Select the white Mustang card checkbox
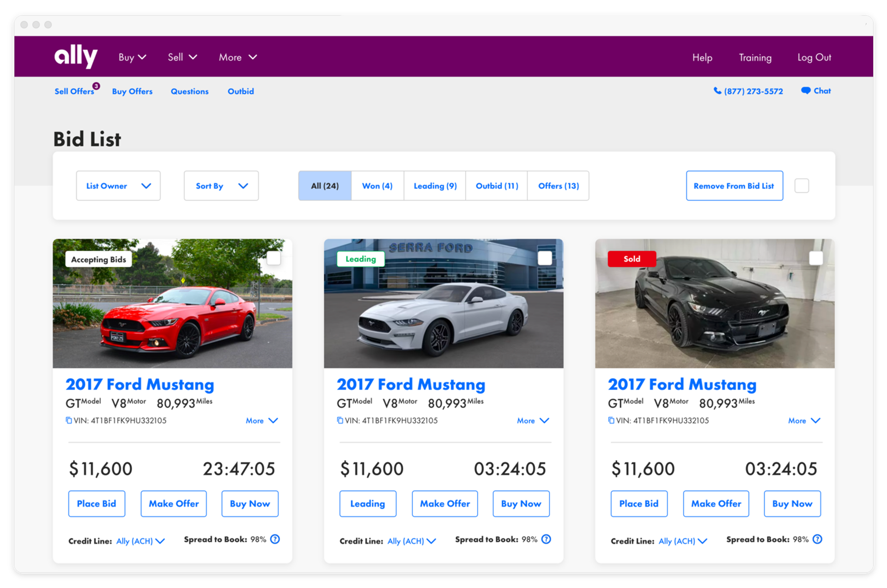Viewport: 887px width, 588px height. point(545,258)
